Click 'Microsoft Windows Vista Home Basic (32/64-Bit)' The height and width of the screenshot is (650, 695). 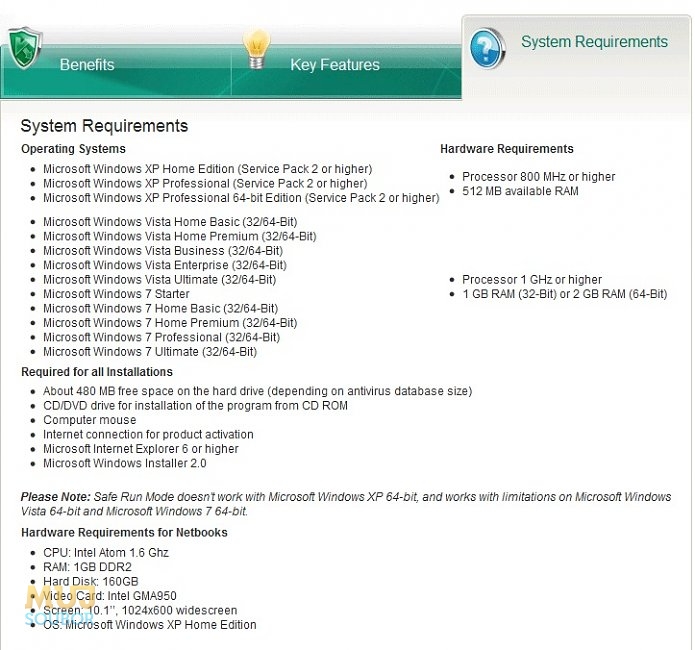click(170, 222)
